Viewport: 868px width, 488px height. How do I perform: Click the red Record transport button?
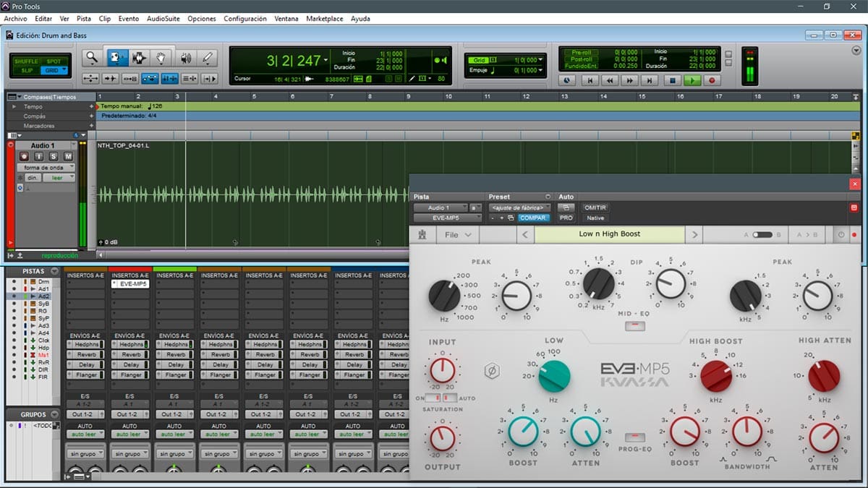pos(712,81)
